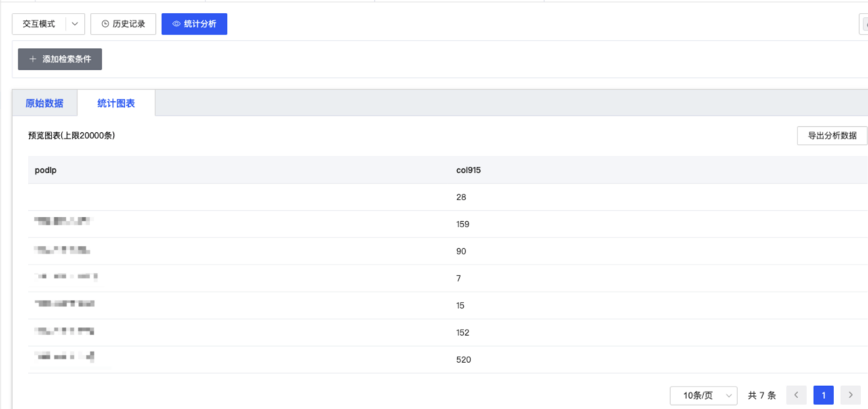Click the plus 添加检索条件 button
868x409 pixels.
(60, 59)
